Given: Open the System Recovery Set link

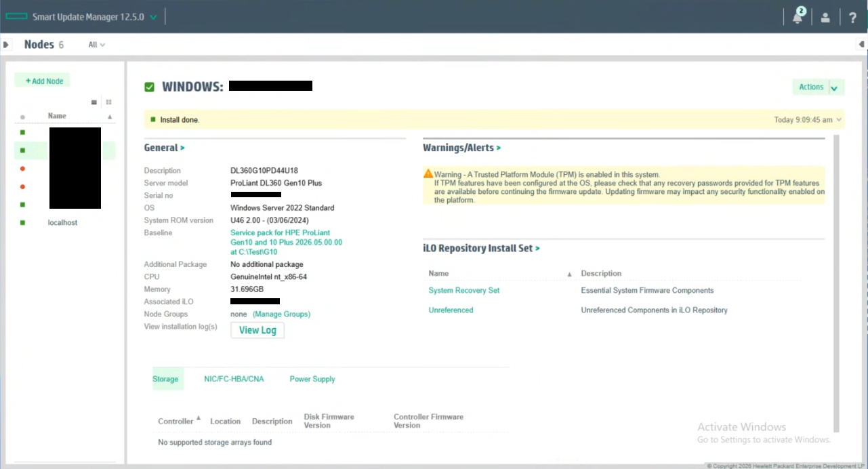Looking at the screenshot, I should (x=464, y=290).
